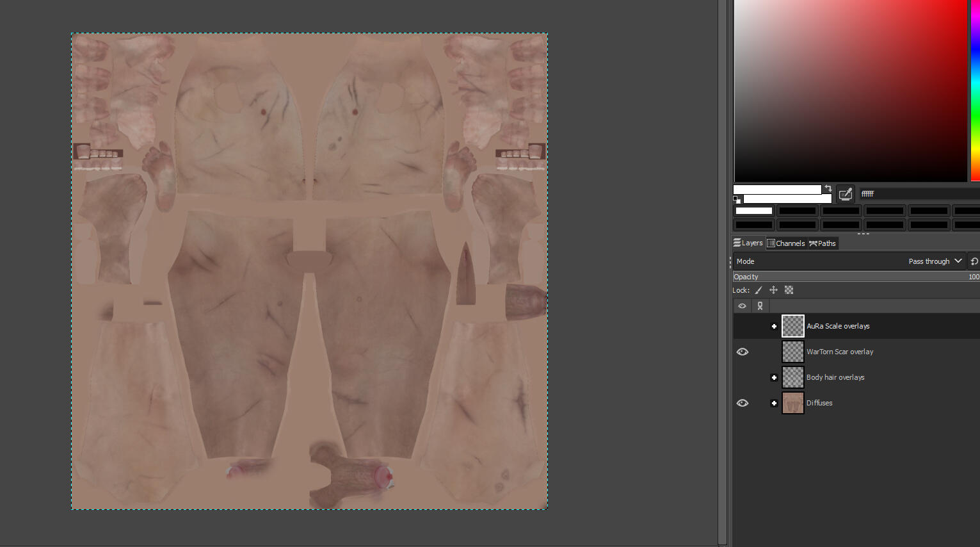Viewport: 980px width, 547px height.
Task: Click the swap foreground and background colors arrow
Action: [828, 188]
